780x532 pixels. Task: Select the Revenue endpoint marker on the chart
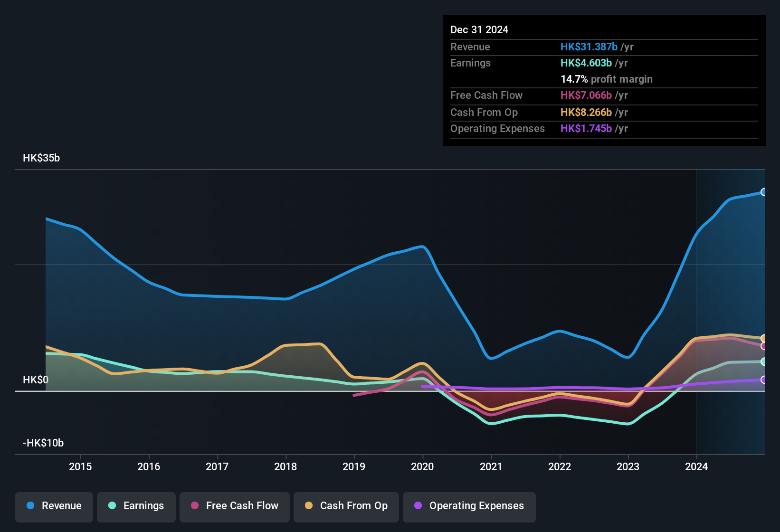[x=764, y=192]
